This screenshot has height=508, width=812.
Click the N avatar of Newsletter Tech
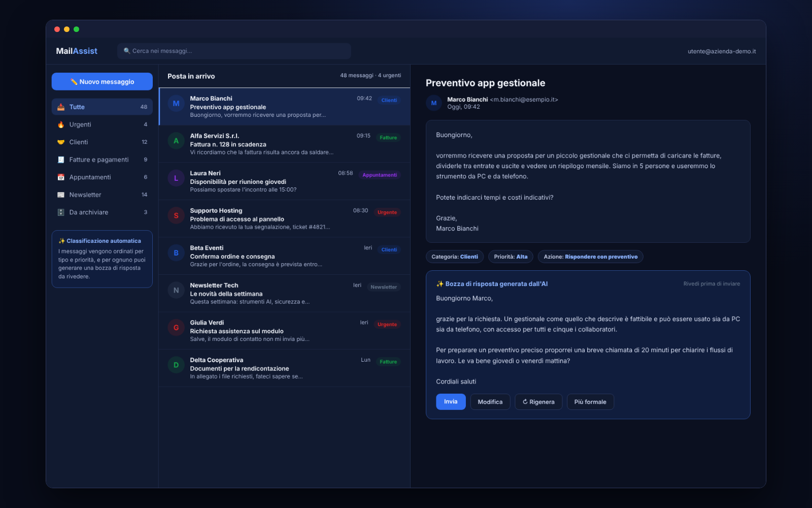(x=176, y=290)
